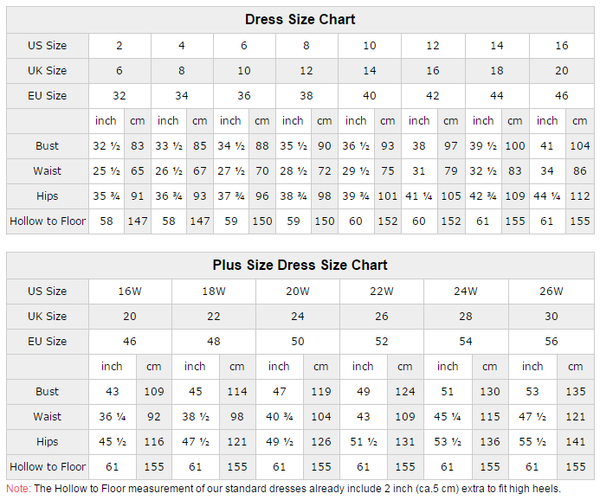Select the 26W plus size column header
This screenshot has height=500, width=600.
tap(551, 292)
